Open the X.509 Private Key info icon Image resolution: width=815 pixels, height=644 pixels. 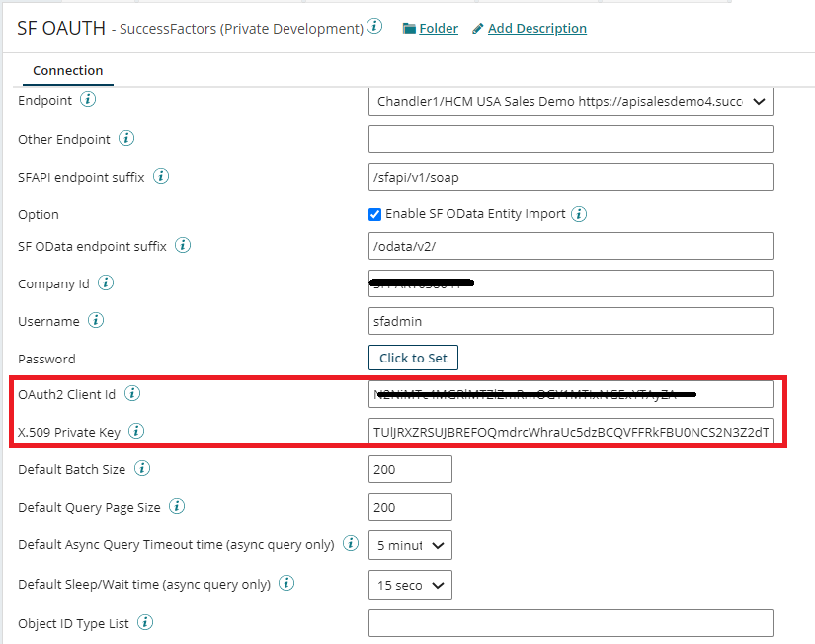(136, 431)
